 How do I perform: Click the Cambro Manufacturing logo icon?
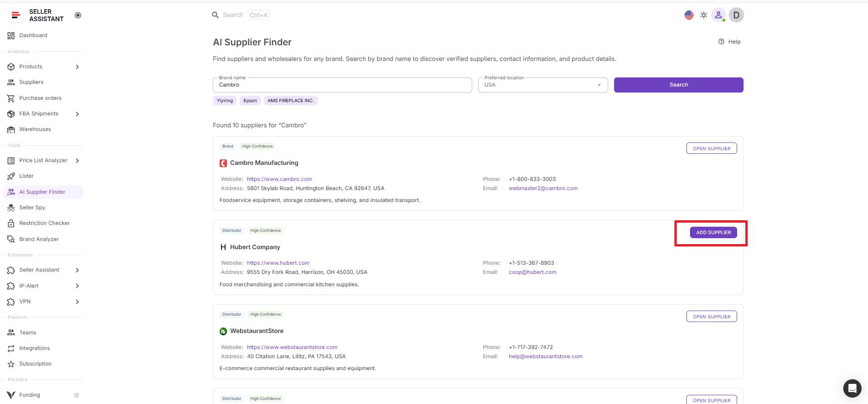coord(223,163)
